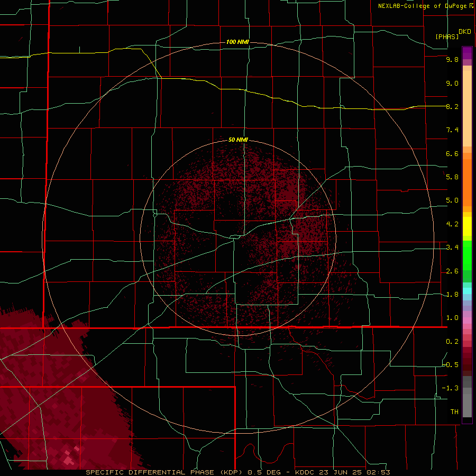Image resolution: width=476 pixels, height=476 pixels.
Task: Click the TH threshold label
Action: [454, 412]
